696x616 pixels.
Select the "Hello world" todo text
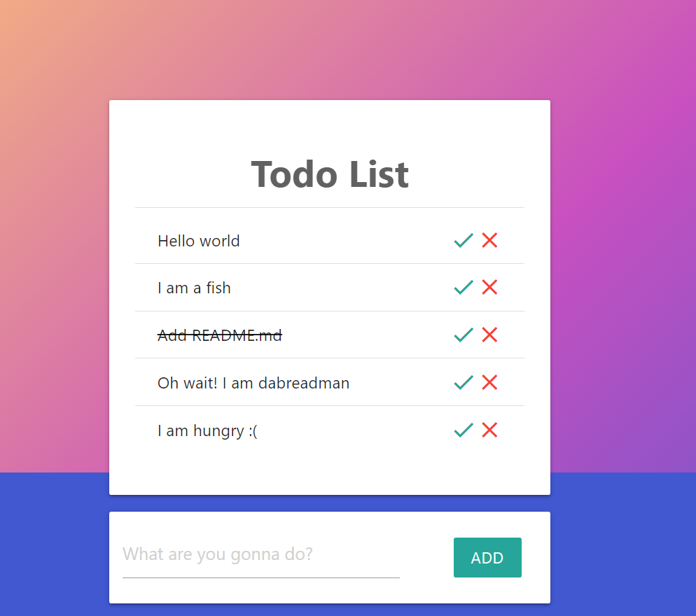click(x=198, y=241)
